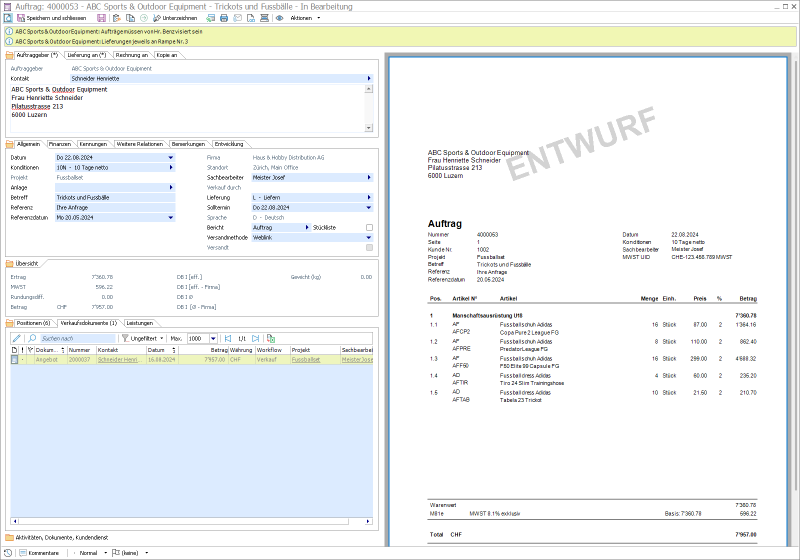The width and height of the screenshot is (800, 560).
Task: Click the document preview page icon
Action: click(251, 18)
